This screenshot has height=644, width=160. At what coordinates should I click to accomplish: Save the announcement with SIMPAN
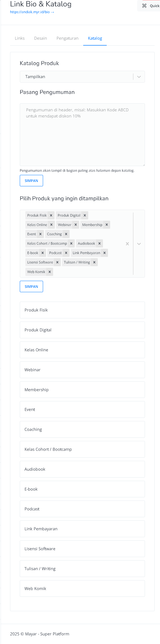tap(31, 181)
